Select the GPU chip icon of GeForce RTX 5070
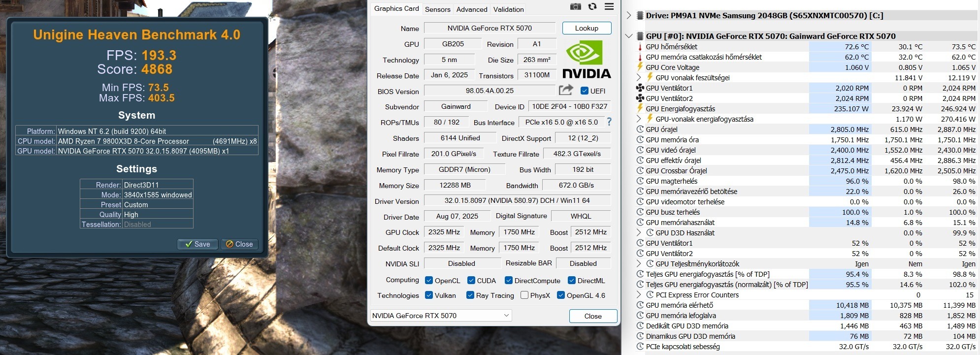The image size is (980, 355). (x=640, y=36)
